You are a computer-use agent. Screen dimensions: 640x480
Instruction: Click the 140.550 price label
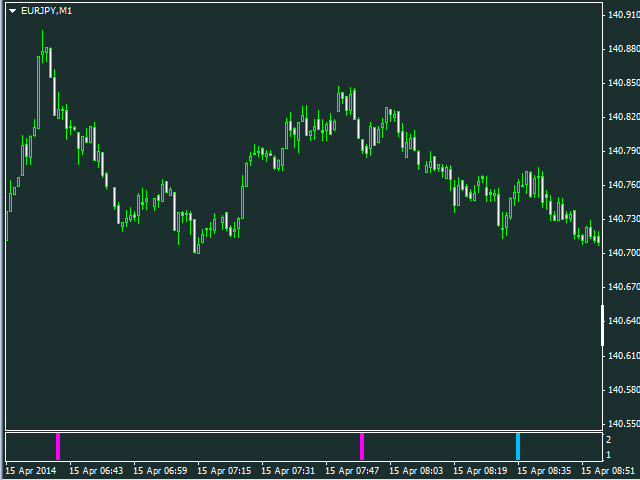point(624,424)
